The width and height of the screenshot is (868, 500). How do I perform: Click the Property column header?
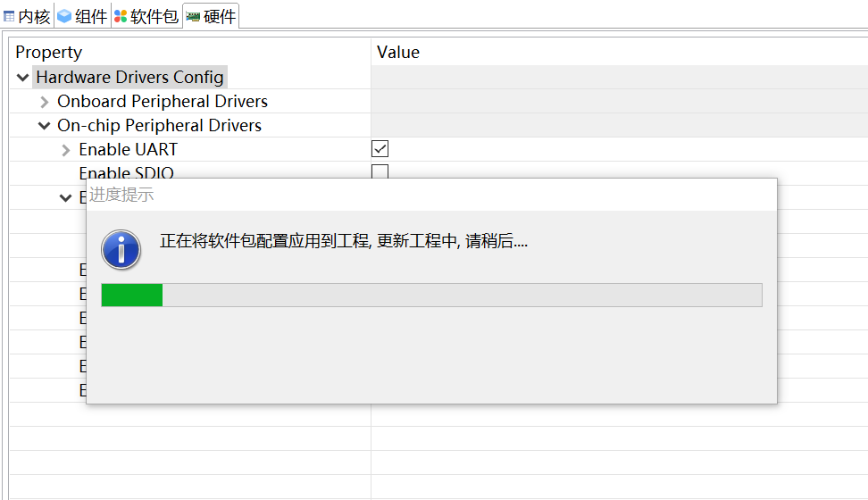click(49, 52)
